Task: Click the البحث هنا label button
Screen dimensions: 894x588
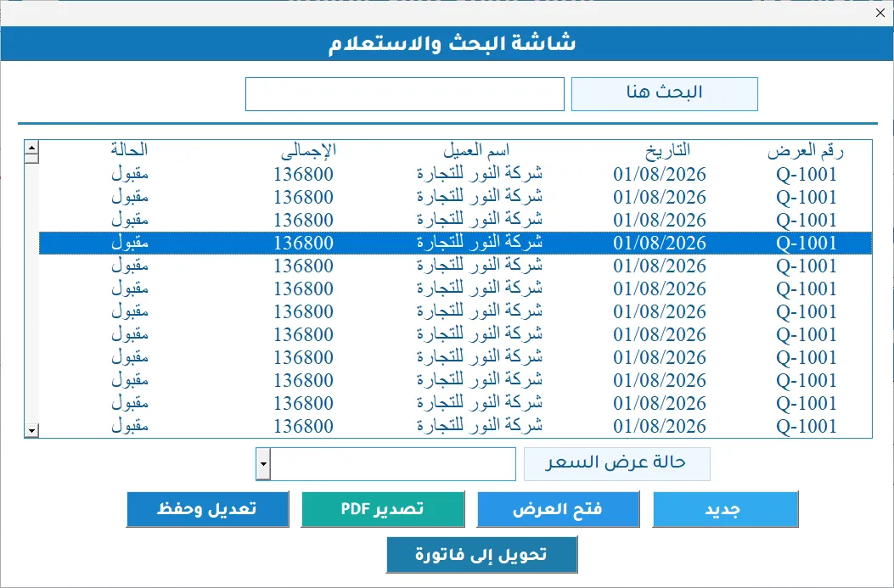Action: pyautogui.click(x=664, y=94)
